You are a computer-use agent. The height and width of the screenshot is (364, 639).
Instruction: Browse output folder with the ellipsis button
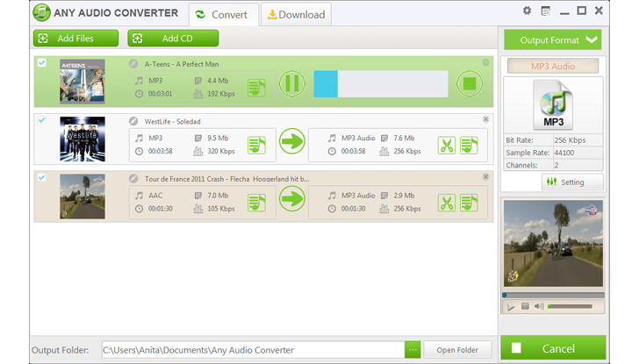[x=413, y=350]
